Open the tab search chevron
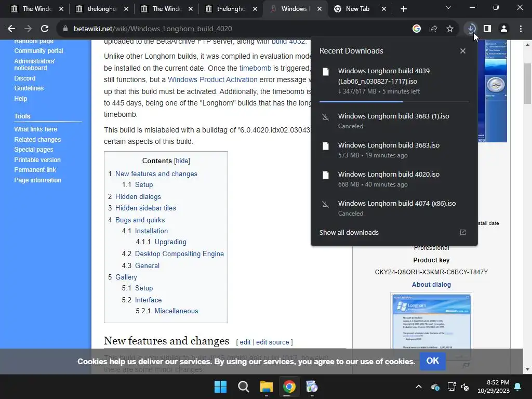The image size is (532, 399). [448, 7]
